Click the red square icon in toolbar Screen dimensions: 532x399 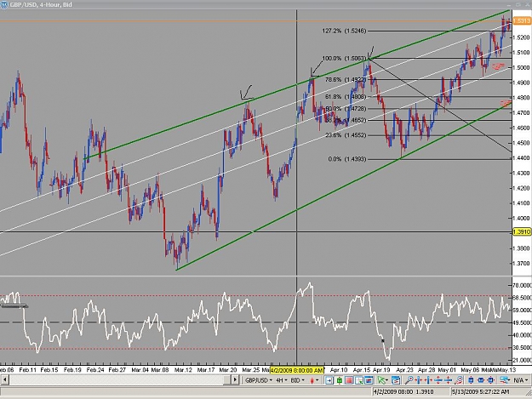[349, 380]
